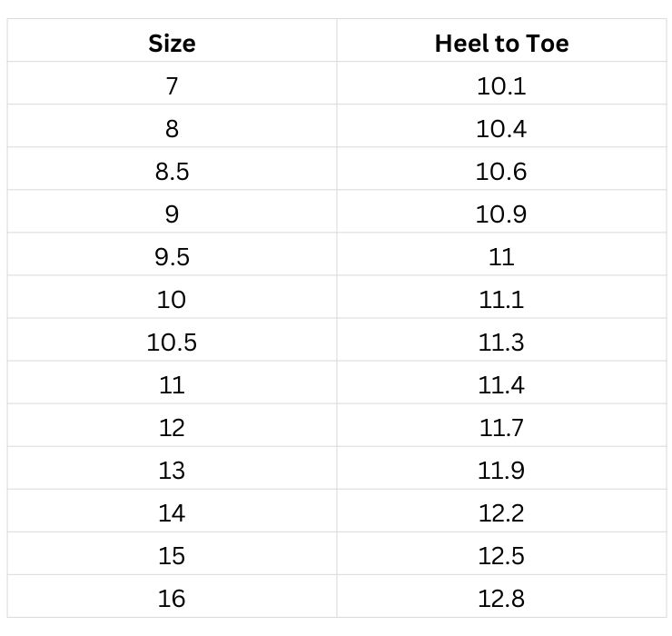Image resolution: width=672 pixels, height=636 pixels.
Task: Click the 10.1 heel to toe value
Action: pos(501,86)
